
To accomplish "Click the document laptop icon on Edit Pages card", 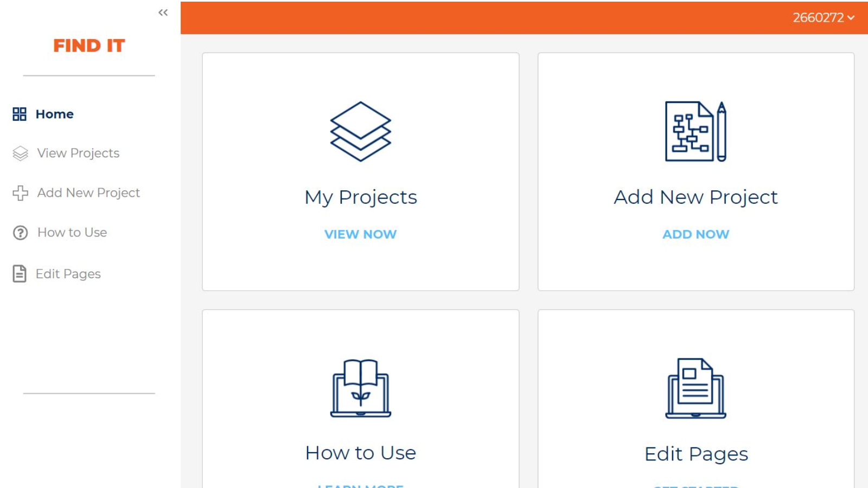I will [695, 388].
